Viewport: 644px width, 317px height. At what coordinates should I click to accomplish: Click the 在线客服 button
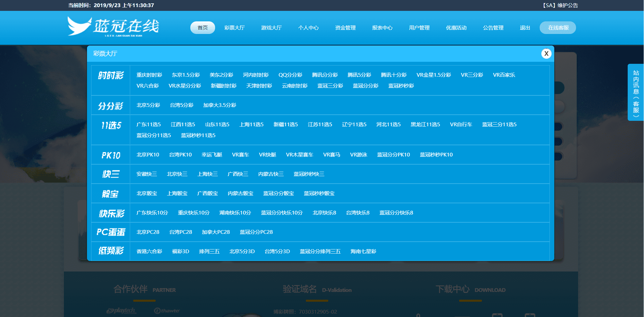point(558,28)
